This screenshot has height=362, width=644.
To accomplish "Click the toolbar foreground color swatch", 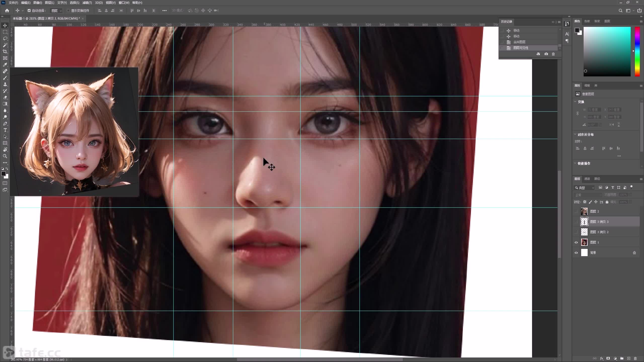I will (x=4, y=174).
